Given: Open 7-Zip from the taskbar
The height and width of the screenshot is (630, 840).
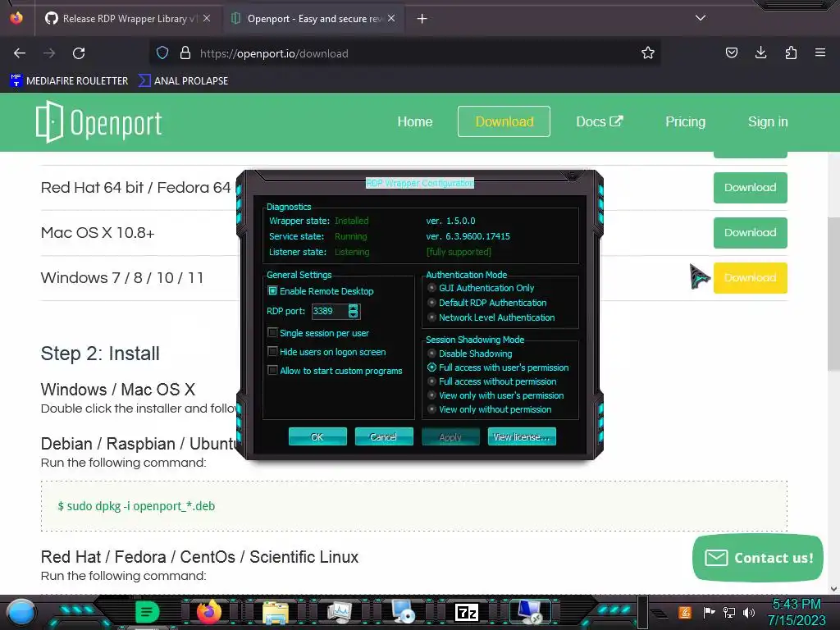Looking at the screenshot, I should click(466, 612).
